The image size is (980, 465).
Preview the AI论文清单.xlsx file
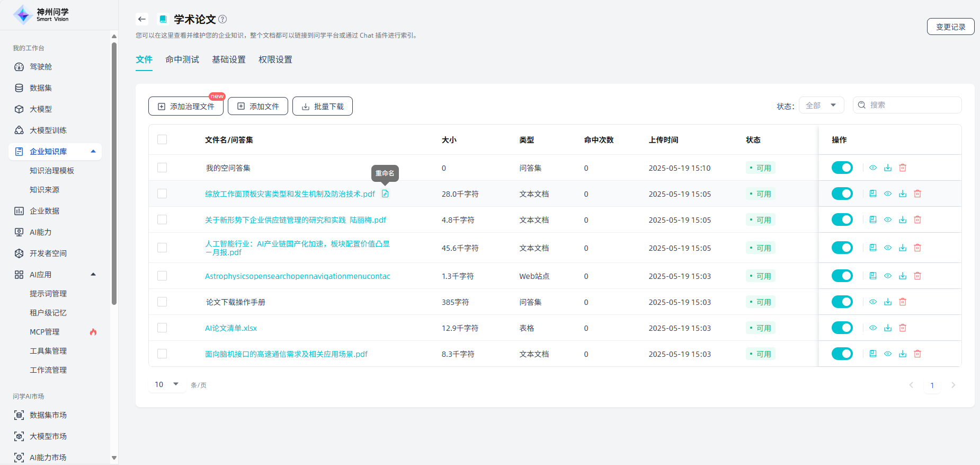point(873,328)
